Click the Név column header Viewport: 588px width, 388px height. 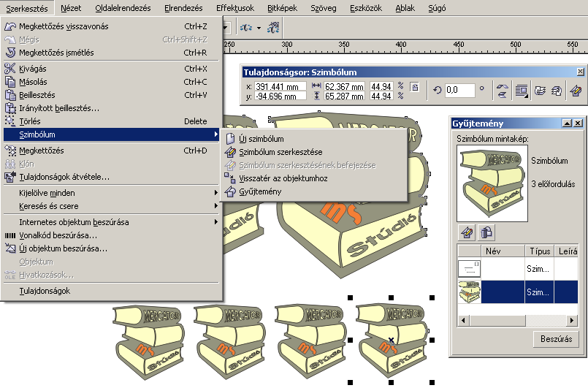coord(503,251)
